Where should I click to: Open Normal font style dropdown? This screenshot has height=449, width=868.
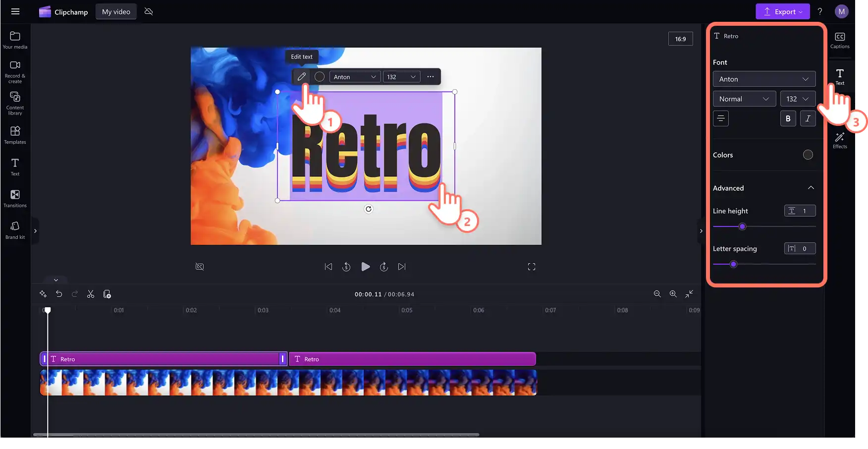tap(744, 99)
